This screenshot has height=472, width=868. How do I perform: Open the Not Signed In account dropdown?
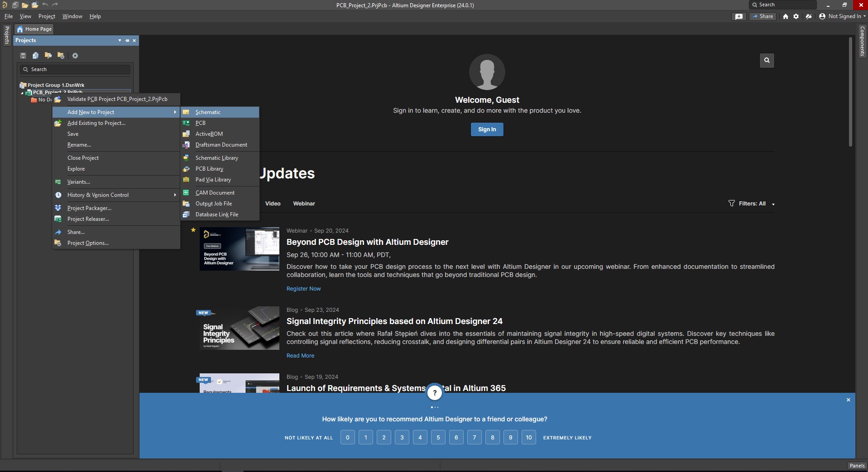pos(842,16)
